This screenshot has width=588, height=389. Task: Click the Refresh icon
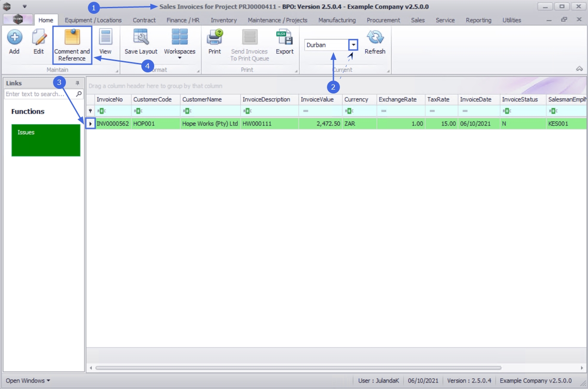click(375, 37)
